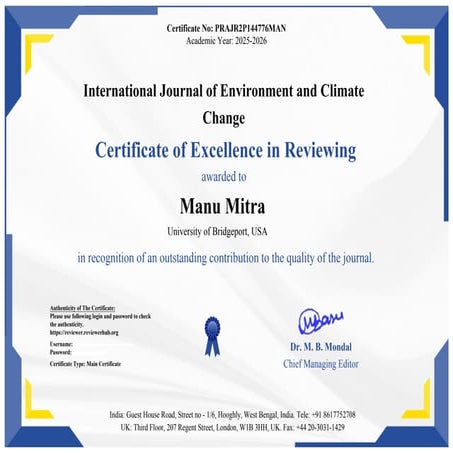Click the 'Username:' label
The image size is (453, 453).
coord(61,344)
